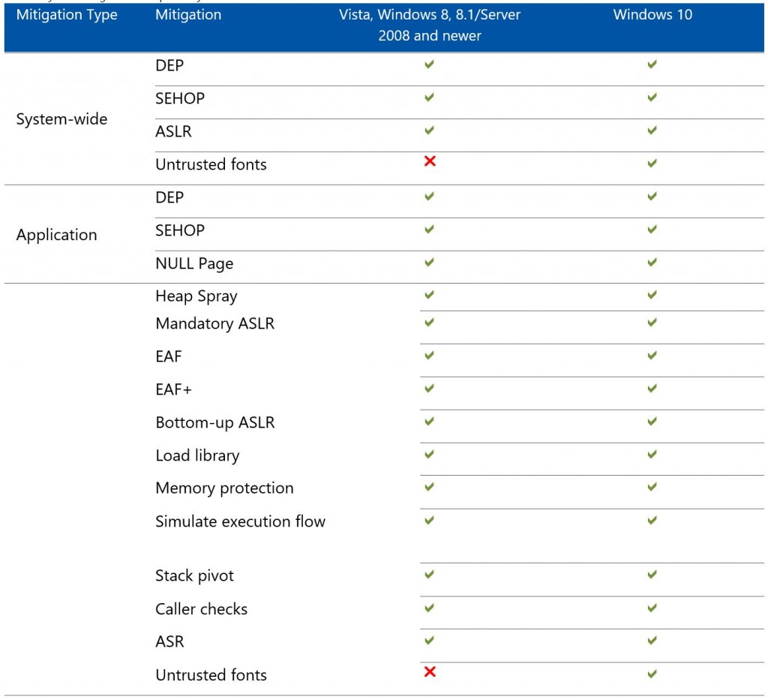The height and width of the screenshot is (700, 768).
Task: Select the Windows 10 column header
Action: pyautogui.click(x=651, y=14)
